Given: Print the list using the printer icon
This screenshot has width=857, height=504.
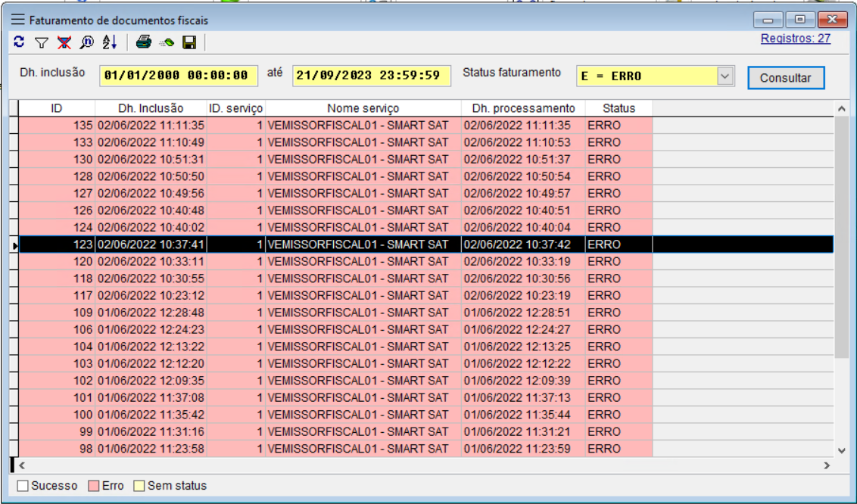Looking at the screenshot, I should [144, 43].
